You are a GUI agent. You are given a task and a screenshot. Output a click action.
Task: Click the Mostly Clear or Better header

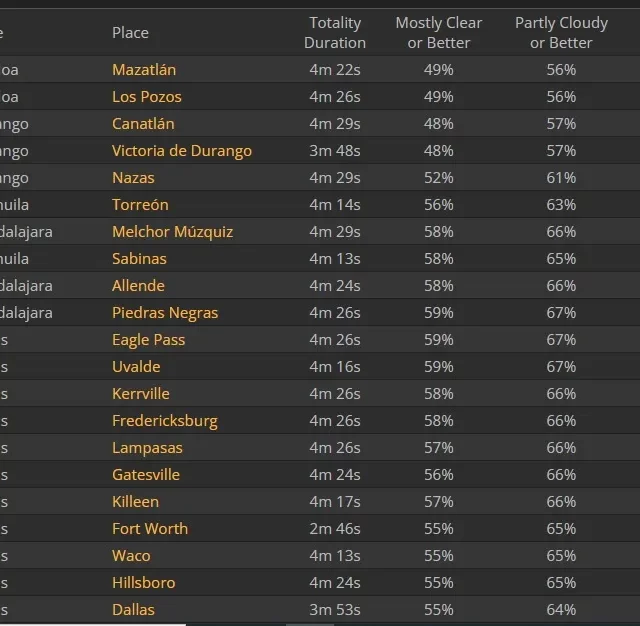tap(439, 33)
